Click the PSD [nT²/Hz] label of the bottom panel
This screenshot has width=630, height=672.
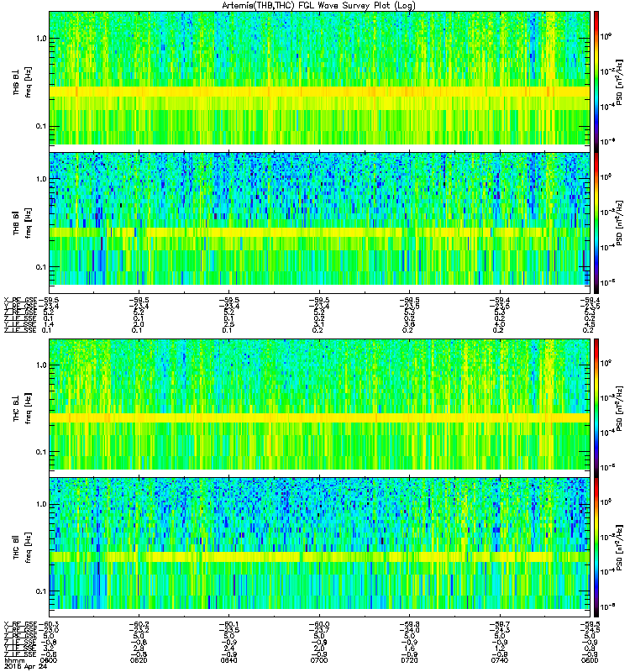pyautogui.click(x=618, y=548)
